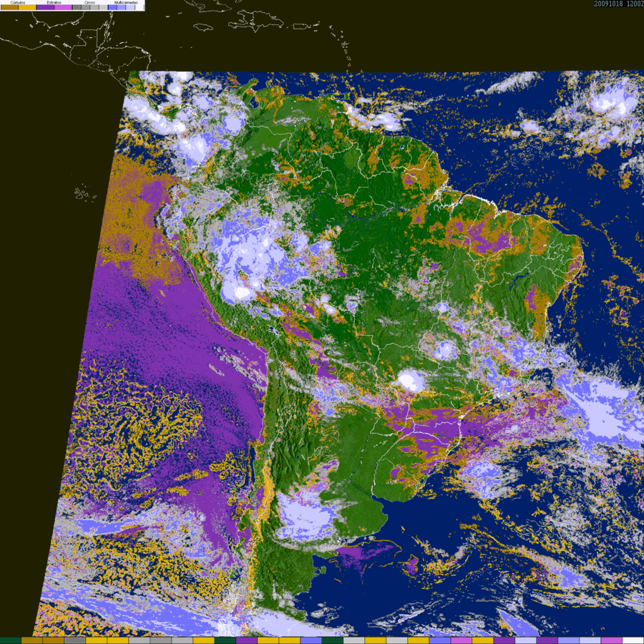The image size is (644, 644).
Task: Select the dark brown Cúmulos legend swatch
Action: (x=9, y=7)
